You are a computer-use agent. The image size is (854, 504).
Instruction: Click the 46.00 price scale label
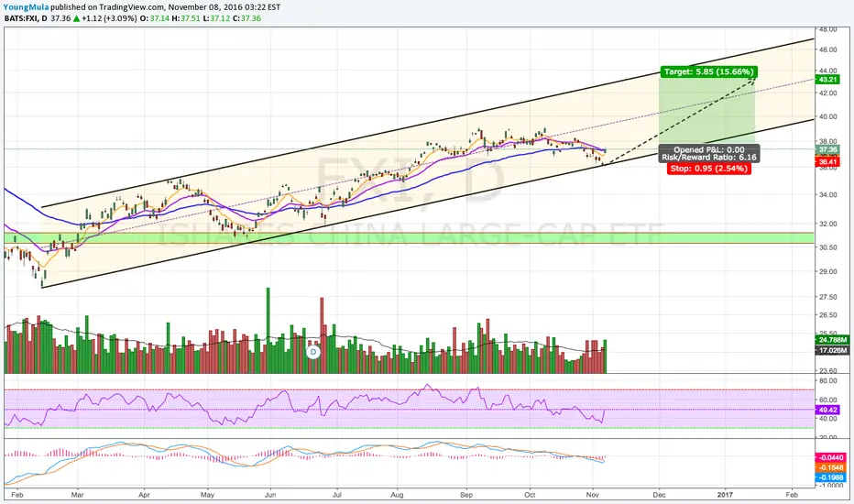click(x=827, y=49)
